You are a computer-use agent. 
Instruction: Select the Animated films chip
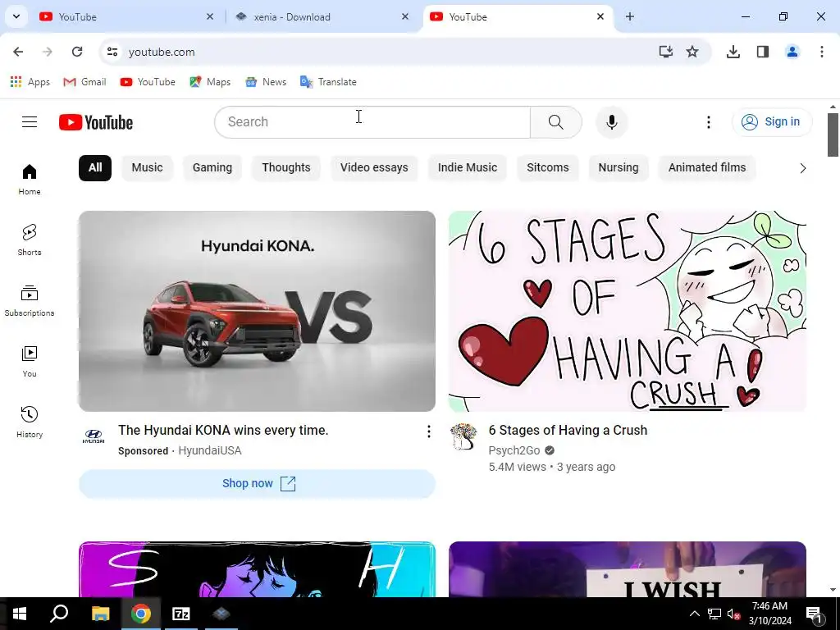tap(706, 167)
